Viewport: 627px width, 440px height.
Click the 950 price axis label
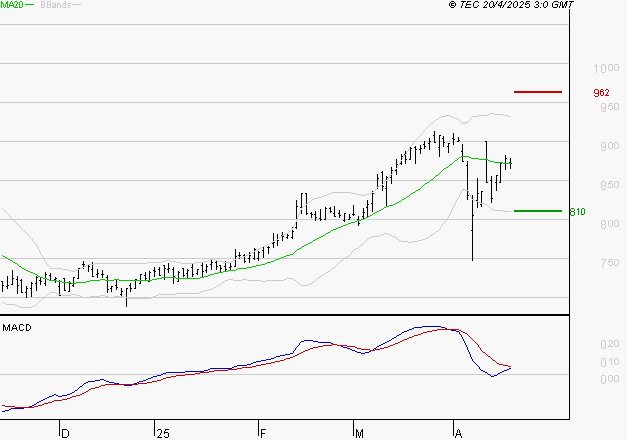click(610, 107)
